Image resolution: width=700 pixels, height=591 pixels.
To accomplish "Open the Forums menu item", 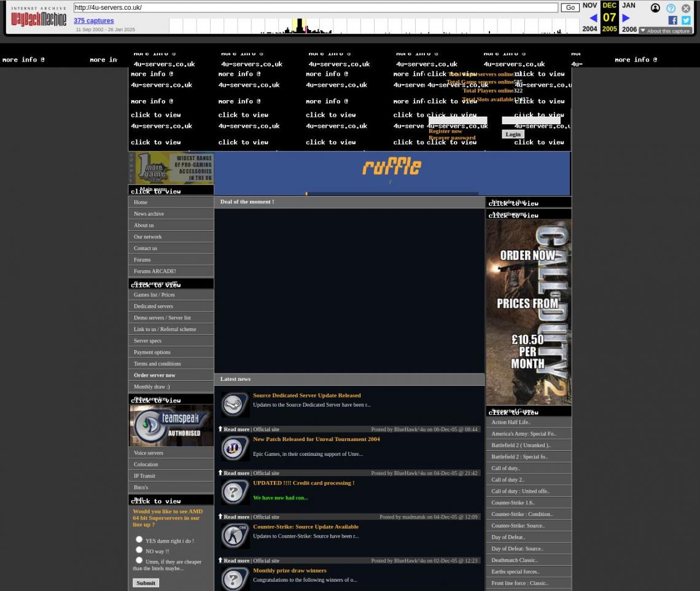I will [x=171, y=260].
